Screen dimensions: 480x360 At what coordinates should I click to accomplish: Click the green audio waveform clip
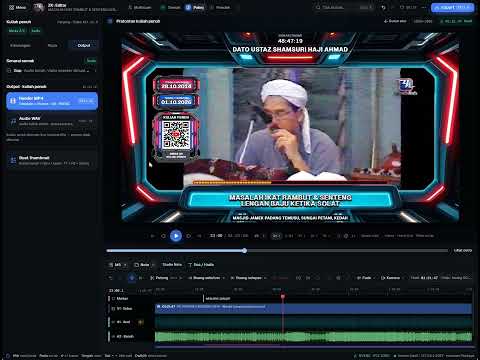tap(313, 337)
